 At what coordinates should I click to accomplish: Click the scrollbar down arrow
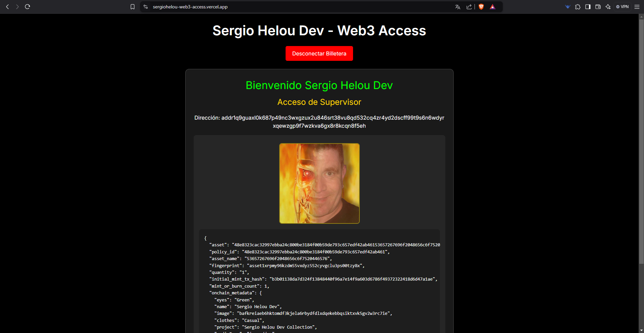coord(641,330)
